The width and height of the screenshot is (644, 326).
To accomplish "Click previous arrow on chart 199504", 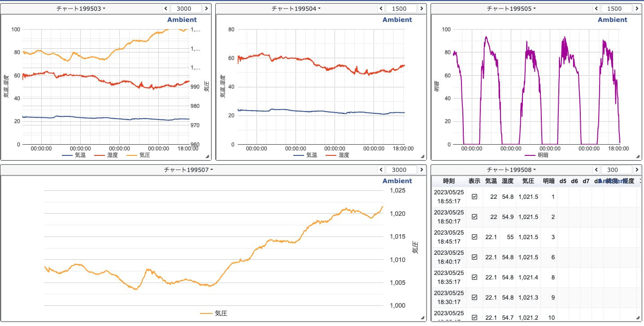I will tap(381, 9).
